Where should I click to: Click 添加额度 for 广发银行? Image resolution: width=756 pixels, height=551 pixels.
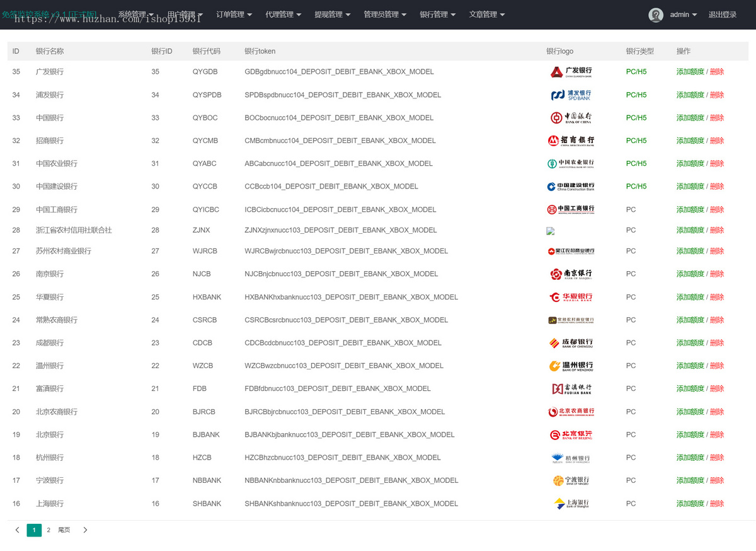pos(690,72)
